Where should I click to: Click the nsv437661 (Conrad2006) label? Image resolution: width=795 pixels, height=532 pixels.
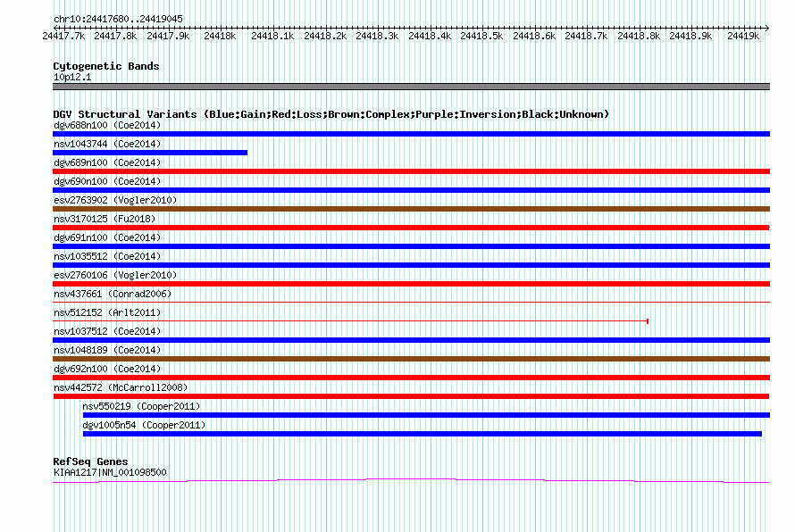coord(113,294)
